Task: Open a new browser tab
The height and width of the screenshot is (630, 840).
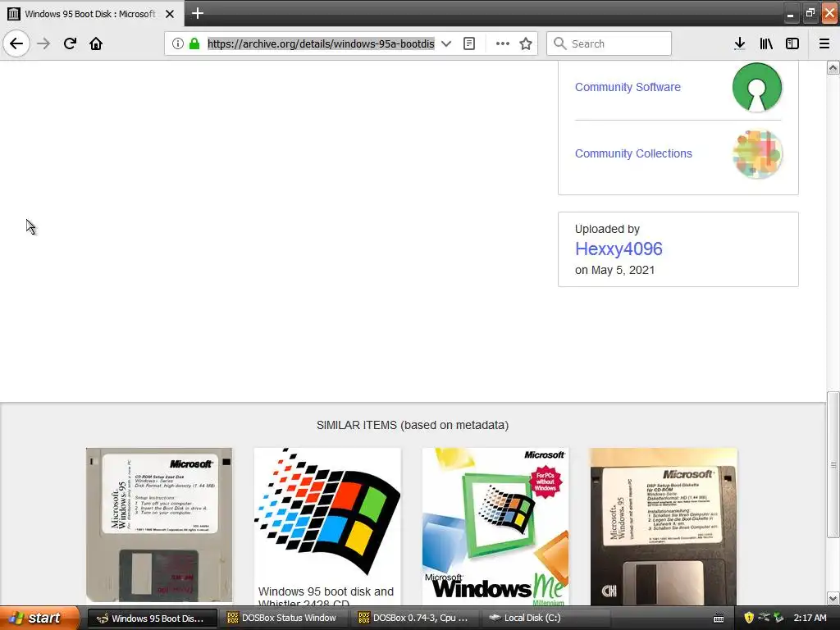Action: [x=197, y=13]
